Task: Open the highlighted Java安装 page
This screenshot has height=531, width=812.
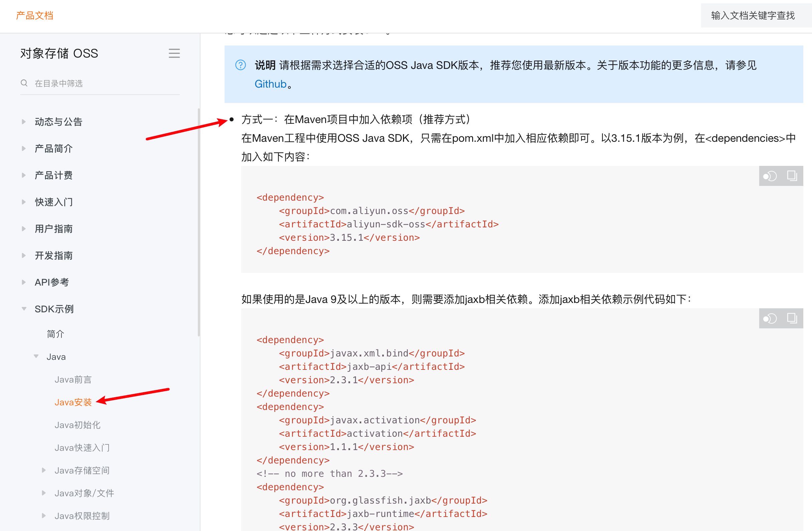Action: click(73, 402)
